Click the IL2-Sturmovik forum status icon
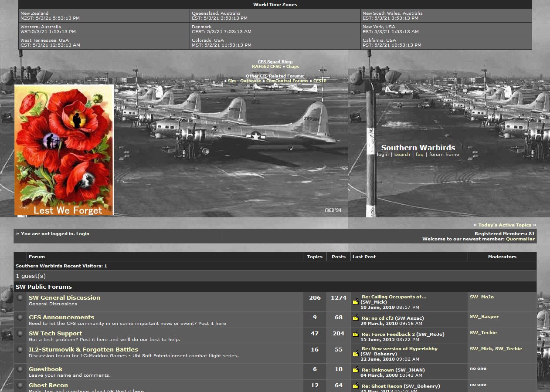The height and width of the screenshot is (392, 550). [20, 350]
